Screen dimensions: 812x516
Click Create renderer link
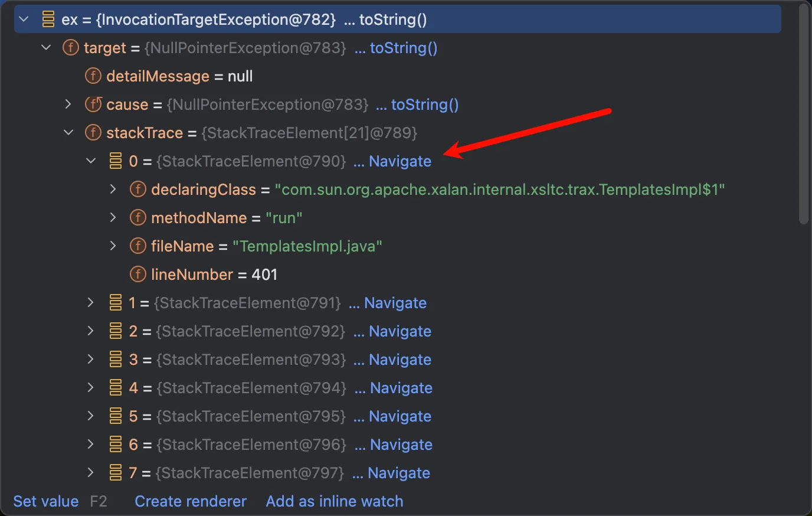[x=191, y=501]
